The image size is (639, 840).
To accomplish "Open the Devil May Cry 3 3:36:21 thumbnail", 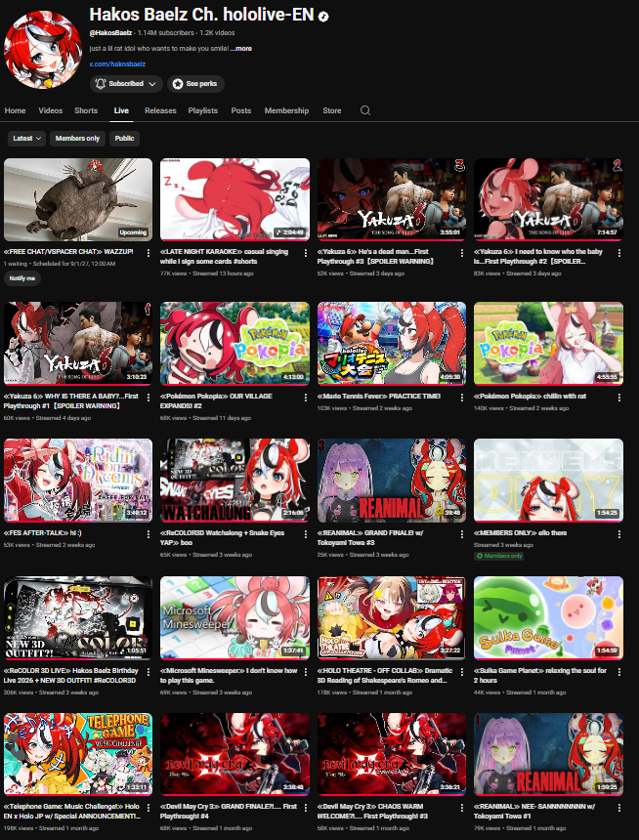I will click(392, 754).
